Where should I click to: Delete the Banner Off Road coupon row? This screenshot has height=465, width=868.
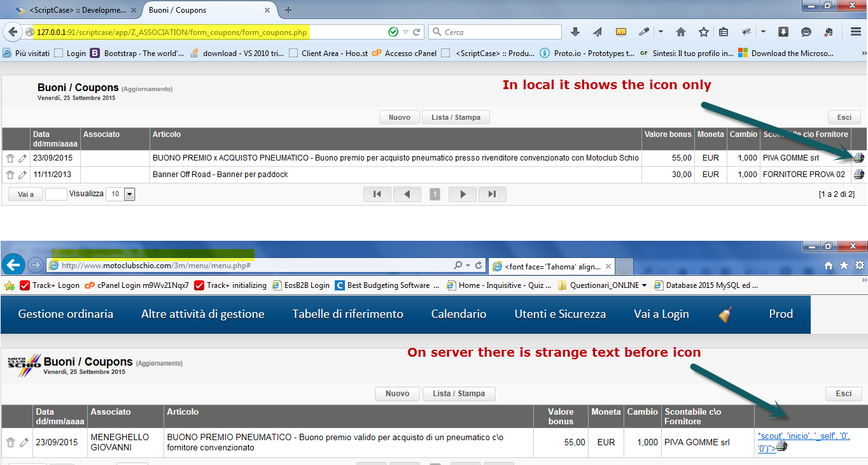pos(10,175)
